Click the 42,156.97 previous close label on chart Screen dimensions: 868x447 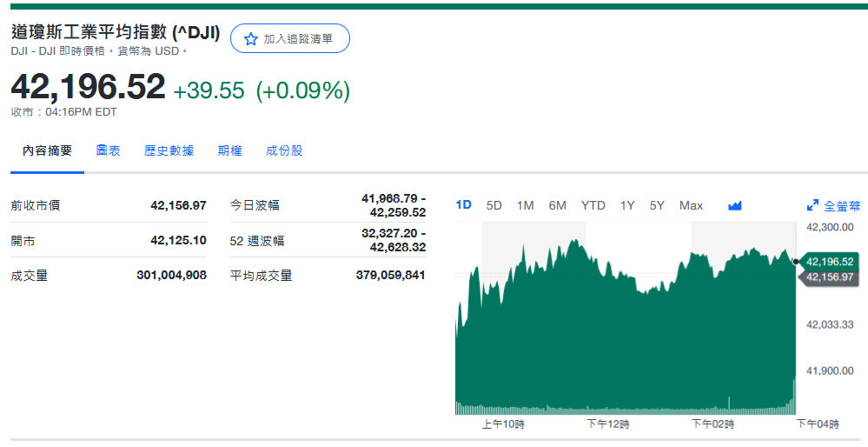pyautogui.click(x=830, y=277)
